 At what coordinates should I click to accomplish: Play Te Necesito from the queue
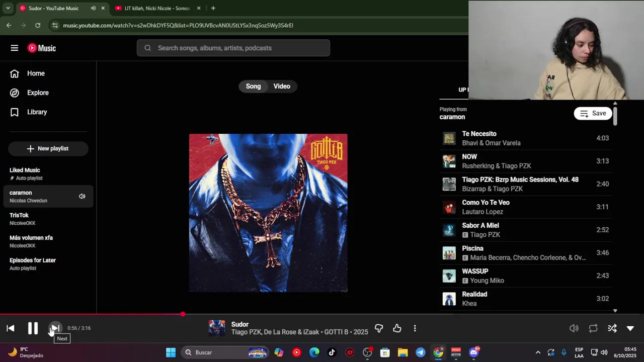point(526,138)
